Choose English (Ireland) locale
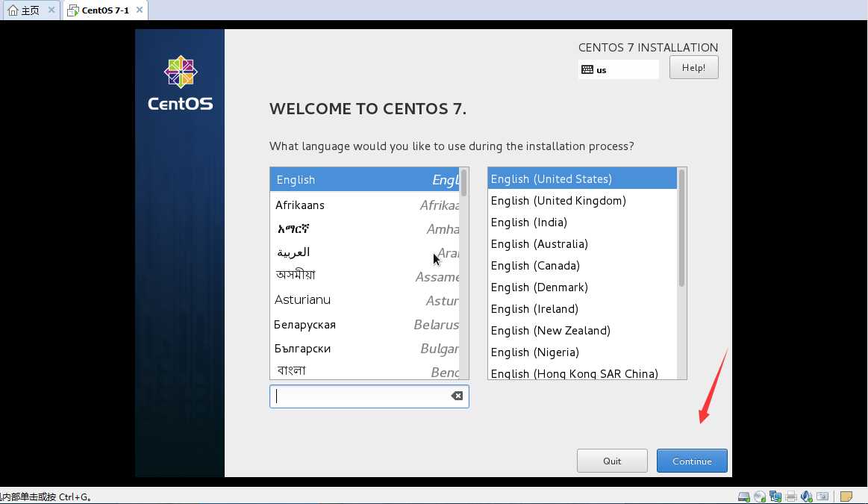The height and width of the screenshot is (504, 868). tap(582, 308)
